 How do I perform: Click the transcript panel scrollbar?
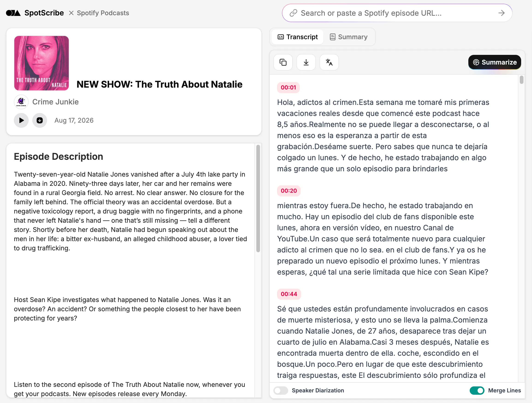[521, 80]
